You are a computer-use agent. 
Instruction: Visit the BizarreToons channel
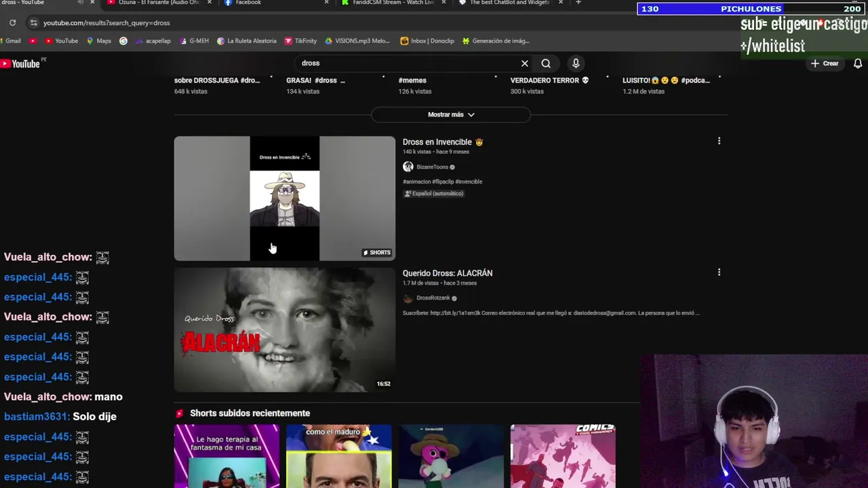432,167
